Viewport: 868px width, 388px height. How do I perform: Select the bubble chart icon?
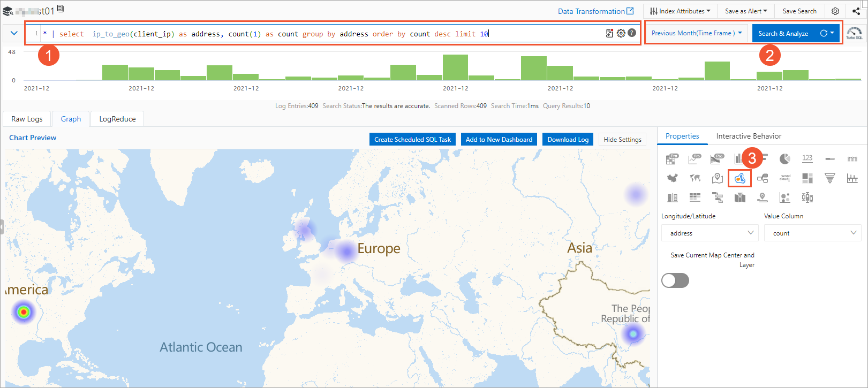click(x=785, y=198)
